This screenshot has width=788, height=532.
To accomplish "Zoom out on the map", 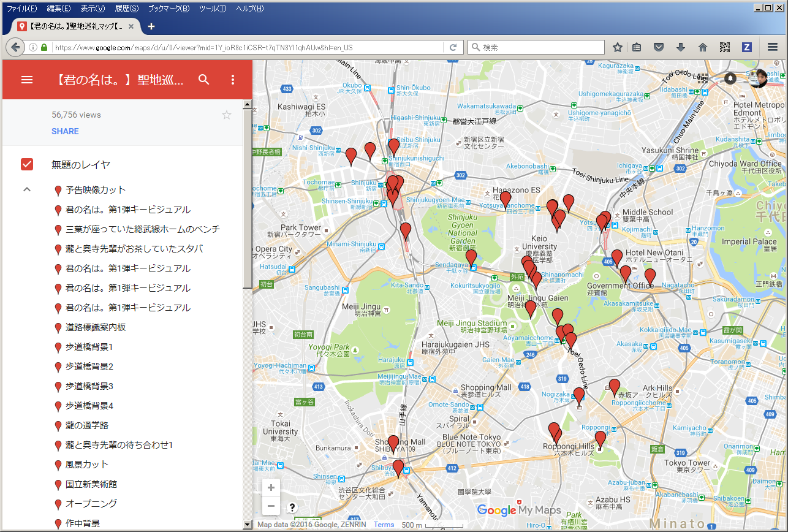I will [x=271, y=507].
